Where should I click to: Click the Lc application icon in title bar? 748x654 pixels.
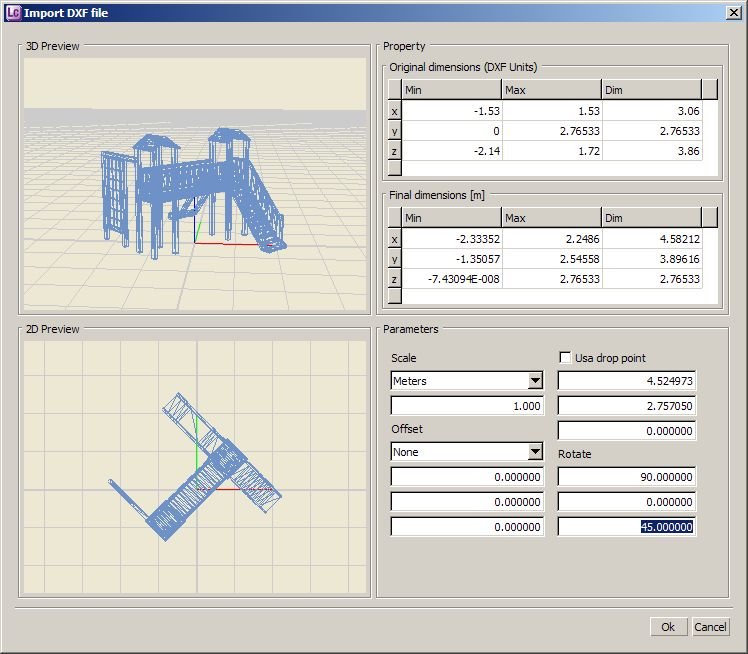tap(13, 12)
